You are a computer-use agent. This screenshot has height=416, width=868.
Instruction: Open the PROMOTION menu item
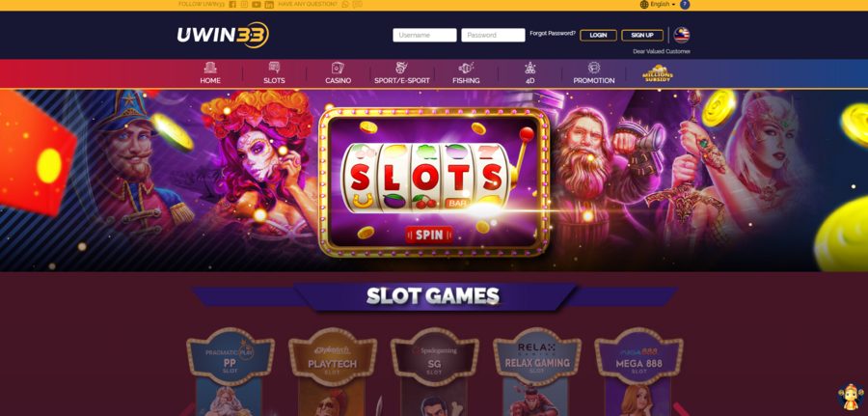tap(593, 73)
